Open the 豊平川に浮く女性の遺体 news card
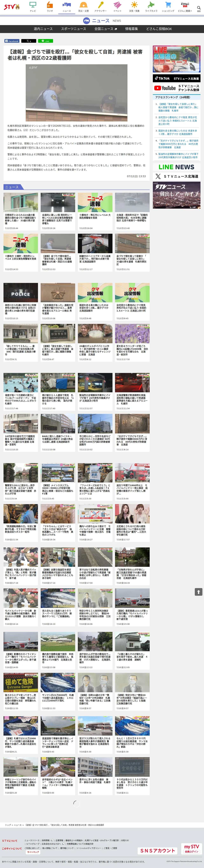 pyautogui.click(x=95, y=776)
